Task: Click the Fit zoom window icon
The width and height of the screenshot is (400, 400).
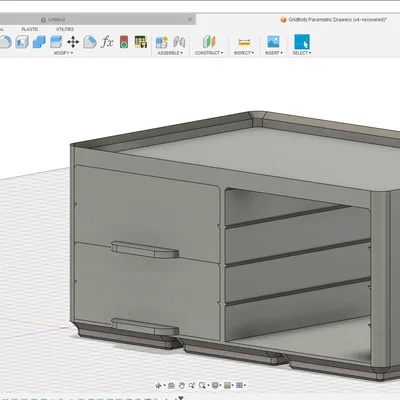Action: [x=202, y=386]
